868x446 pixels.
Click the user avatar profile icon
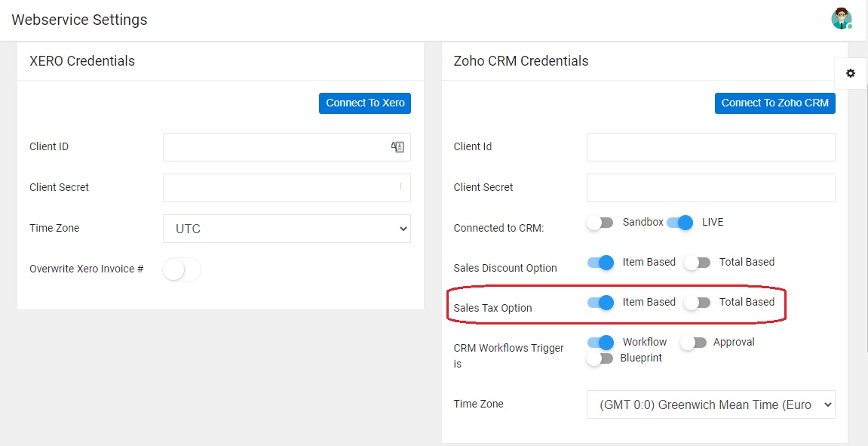[x=842, y=18]
